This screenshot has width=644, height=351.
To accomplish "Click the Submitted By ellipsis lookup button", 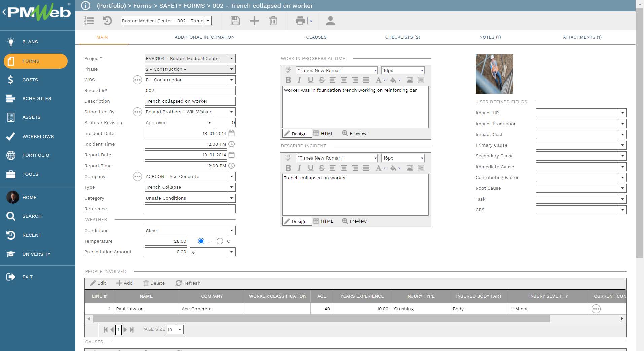I will pyautogui.click(x=137, y=112).
